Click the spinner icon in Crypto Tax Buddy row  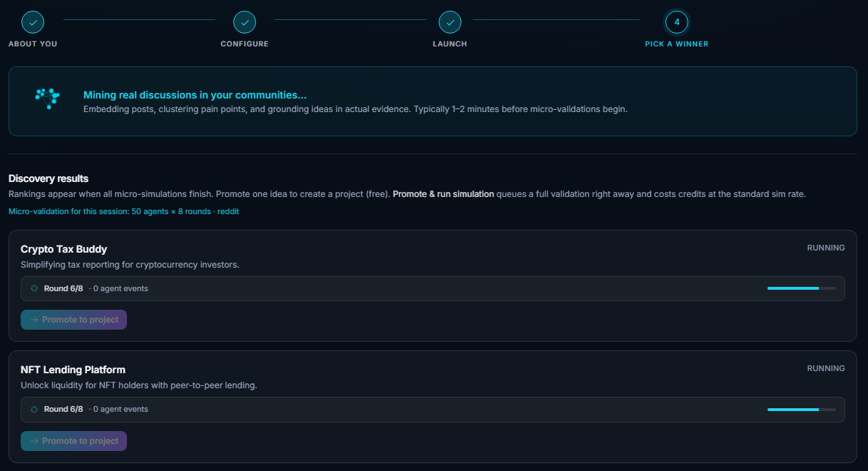(34, 289)
